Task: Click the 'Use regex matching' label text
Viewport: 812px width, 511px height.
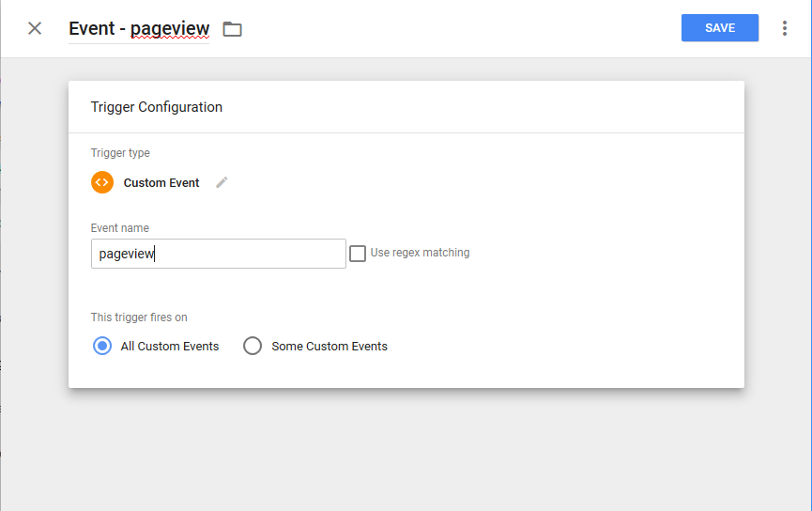Action: coord(420,253)
